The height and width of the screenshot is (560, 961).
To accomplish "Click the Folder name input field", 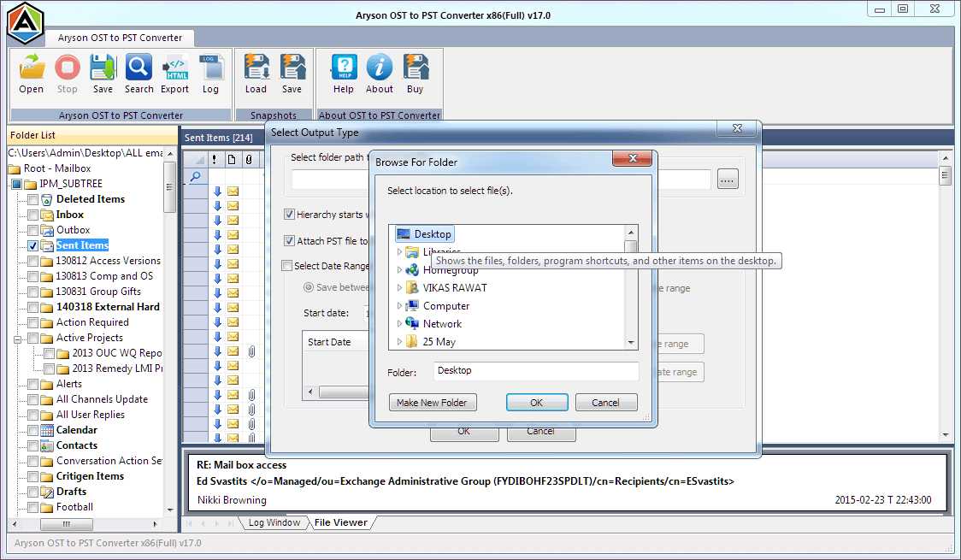I will click(536, 371).
